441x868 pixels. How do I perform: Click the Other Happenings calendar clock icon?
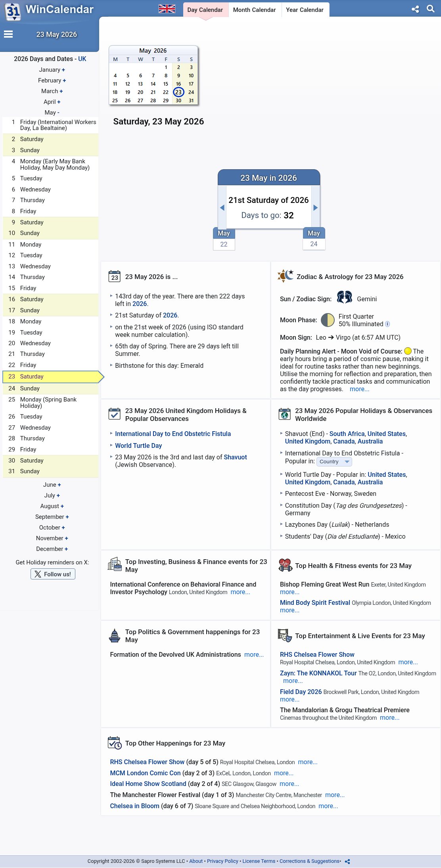[x=115, y=743]
